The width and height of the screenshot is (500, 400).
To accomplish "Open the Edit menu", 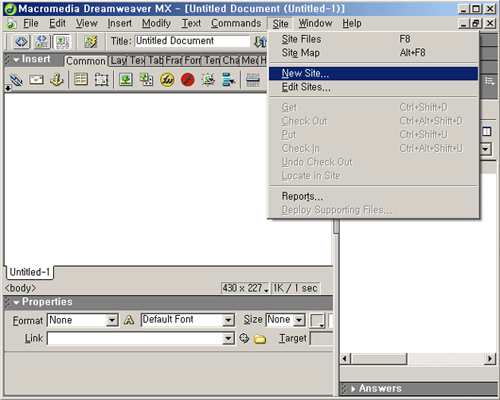I will (57, 24).
